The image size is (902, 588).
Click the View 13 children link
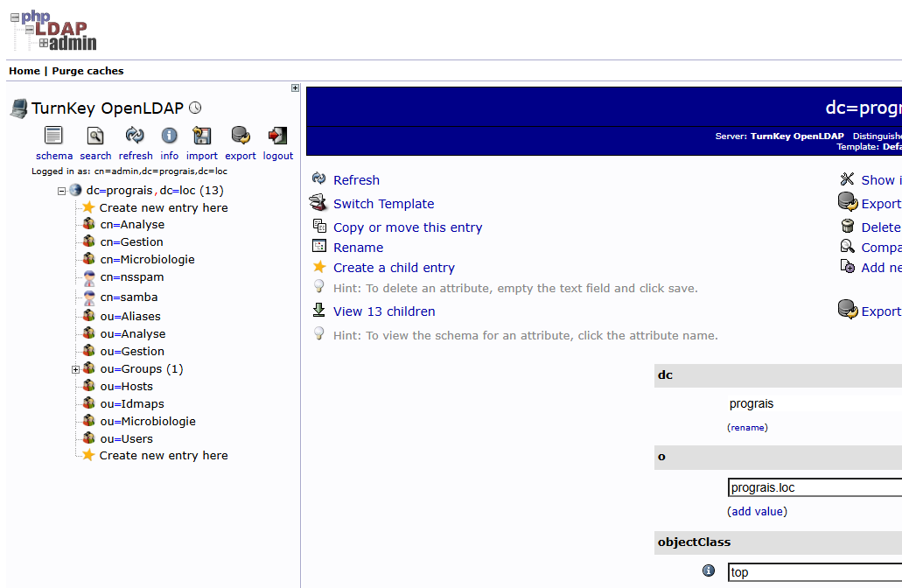pyautogui.click(x=384, y=311)
